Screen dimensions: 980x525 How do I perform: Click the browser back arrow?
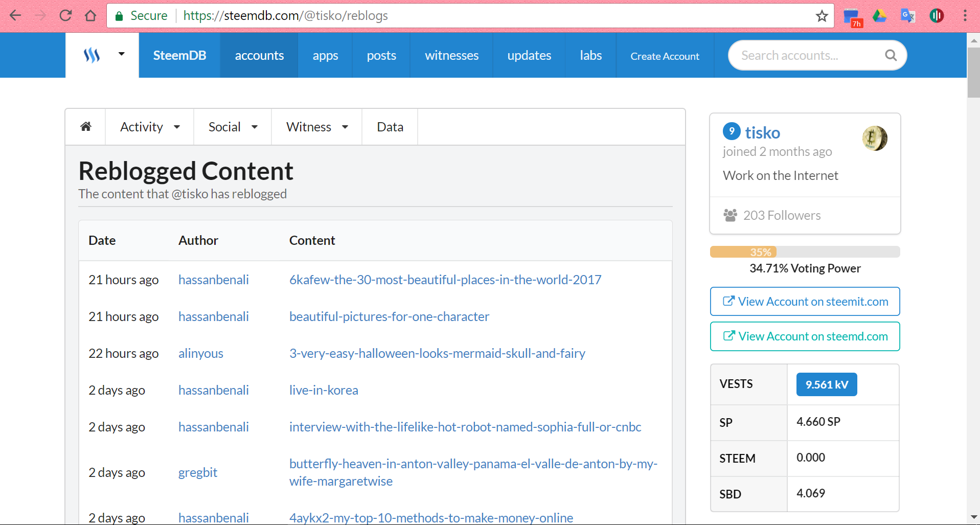(15, 16)
